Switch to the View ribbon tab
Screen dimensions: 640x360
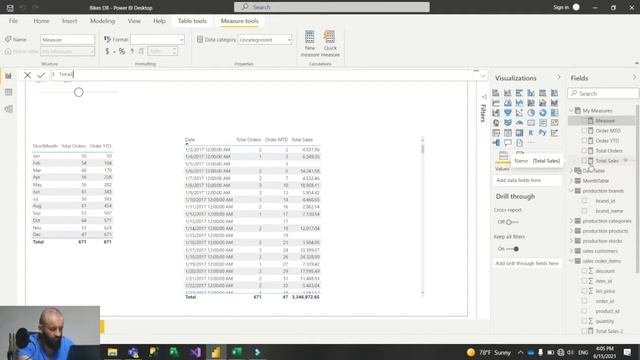(x=134, y=21)
